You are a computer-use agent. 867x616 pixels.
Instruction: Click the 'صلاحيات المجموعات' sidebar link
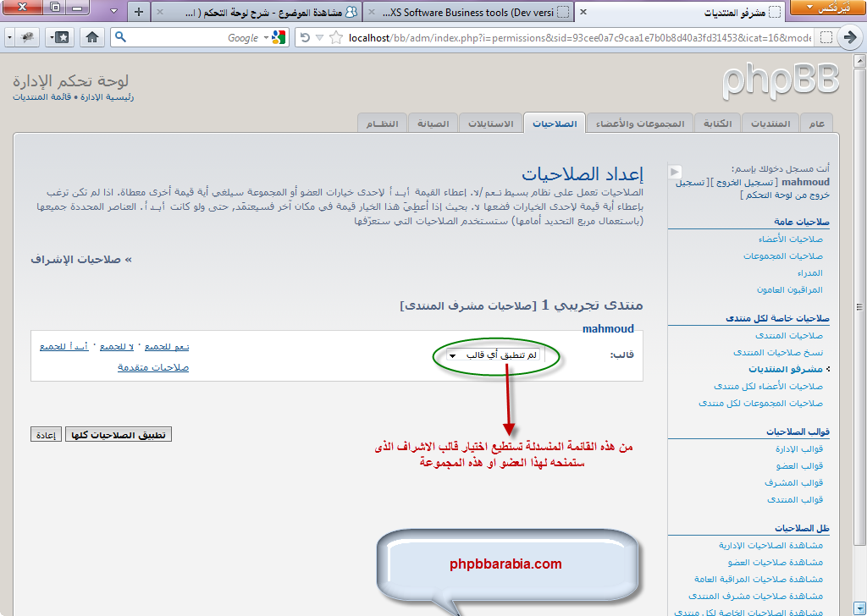coord(782,256)
